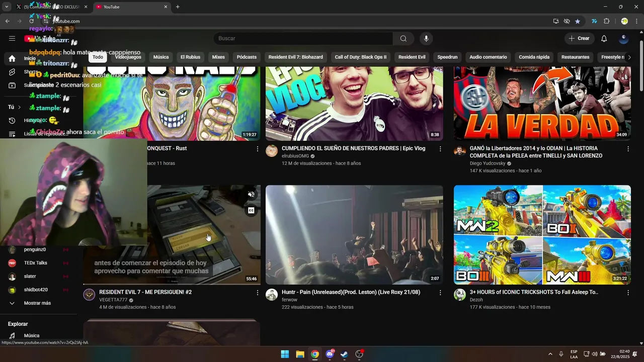Toggle captions on Resident Evil 7 preview
644x362 pixels.
point(251,211)
